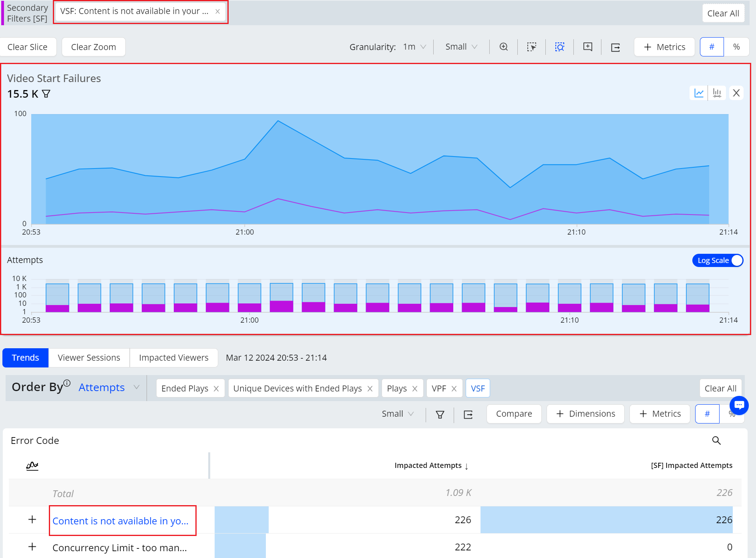The height and width of the screenshot is (558, 756).
Task: Click the table export icon
Action: click(468, 414)
